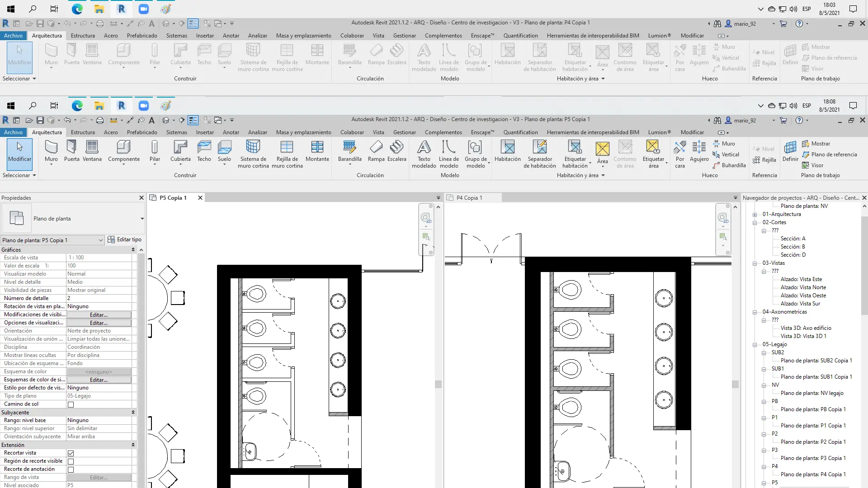868x488 pixels.
Task: Open Gestionar tab in P5 Copia 1 window
Action: tap(404, 132)
